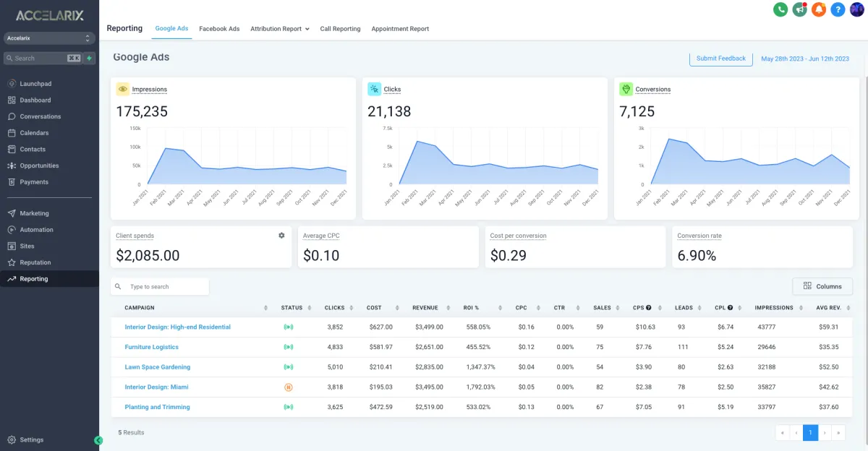Click active status icon for Lawn Space Gardening
Screen dimensions: 868x451
(289, 367)
